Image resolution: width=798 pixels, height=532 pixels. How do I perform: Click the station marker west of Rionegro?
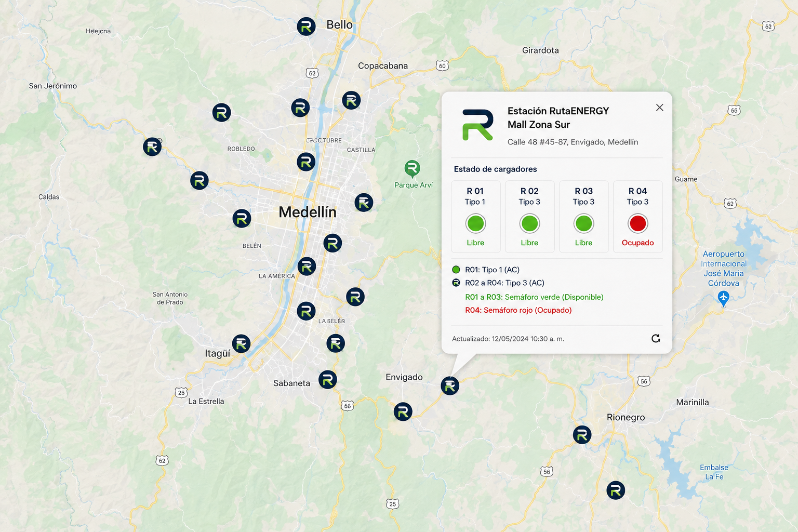582,434
